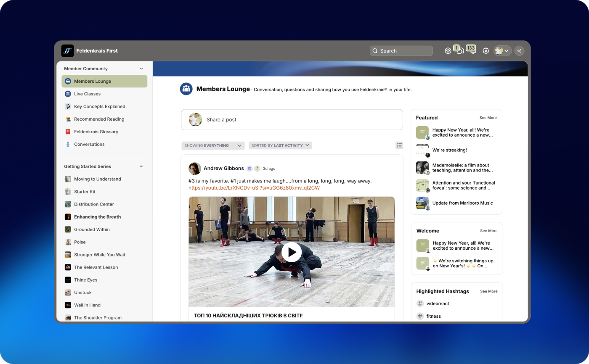Play the embedded dance video

tap(292, 252)
